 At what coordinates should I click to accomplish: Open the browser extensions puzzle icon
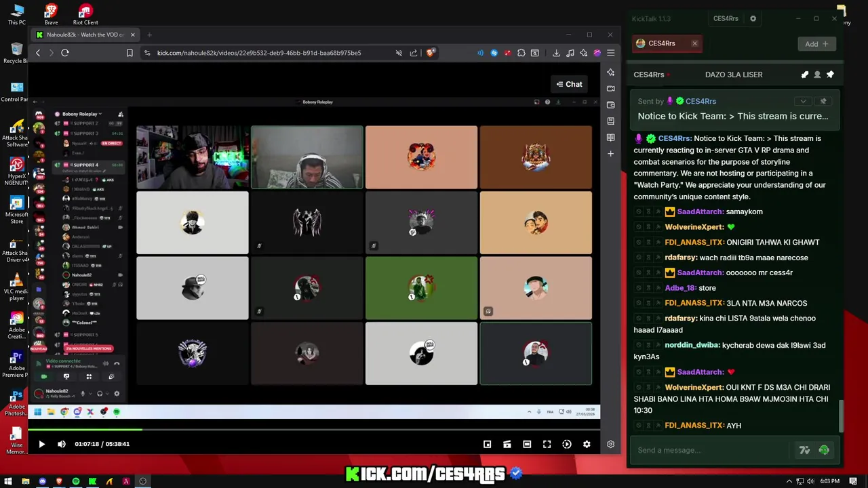click(521, 53)
